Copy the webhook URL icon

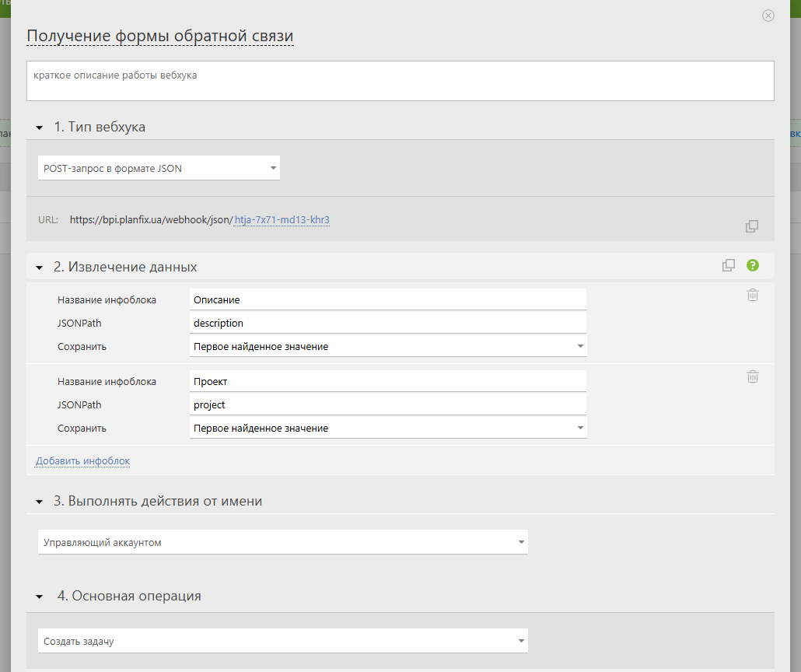[x=752, y=226]
